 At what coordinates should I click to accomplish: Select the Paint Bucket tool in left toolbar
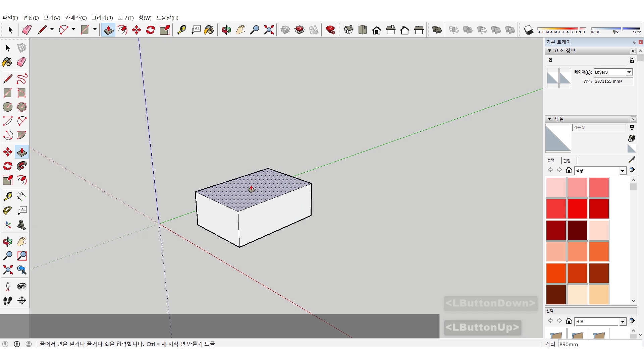[x=7, y=62]
